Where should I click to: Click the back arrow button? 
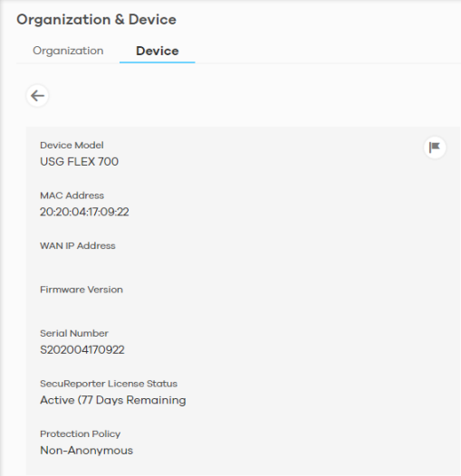point(37,96)
